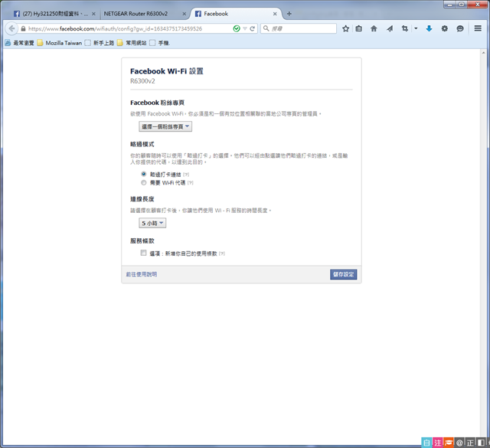The width and height of the screenshot is (490, 448).
Task: Click help [?] next to 略過打卡連結
Action: click(x=186, y=175)
